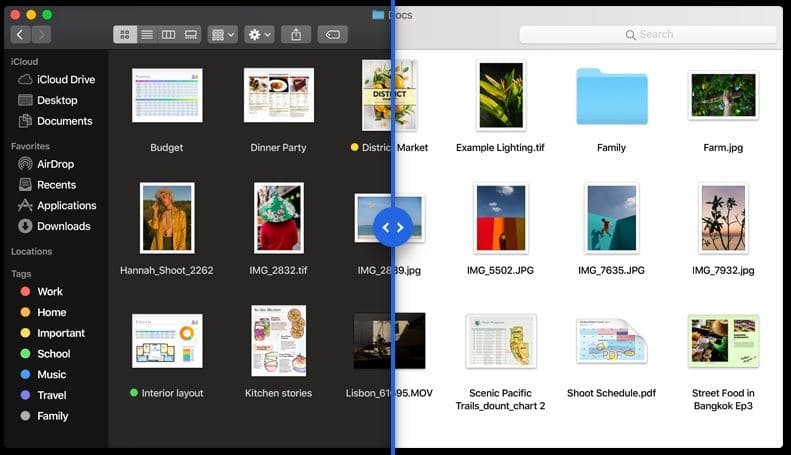
Task: Select the IMG_7932.jpg image
Action: point(723,218)
